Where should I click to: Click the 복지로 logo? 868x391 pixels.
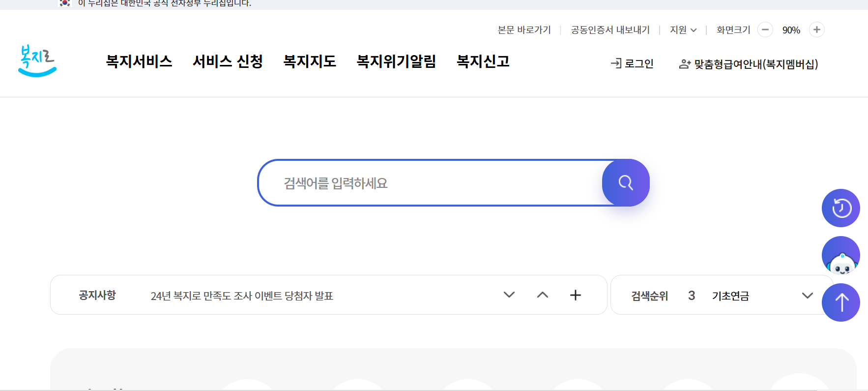tap(37, 61)
